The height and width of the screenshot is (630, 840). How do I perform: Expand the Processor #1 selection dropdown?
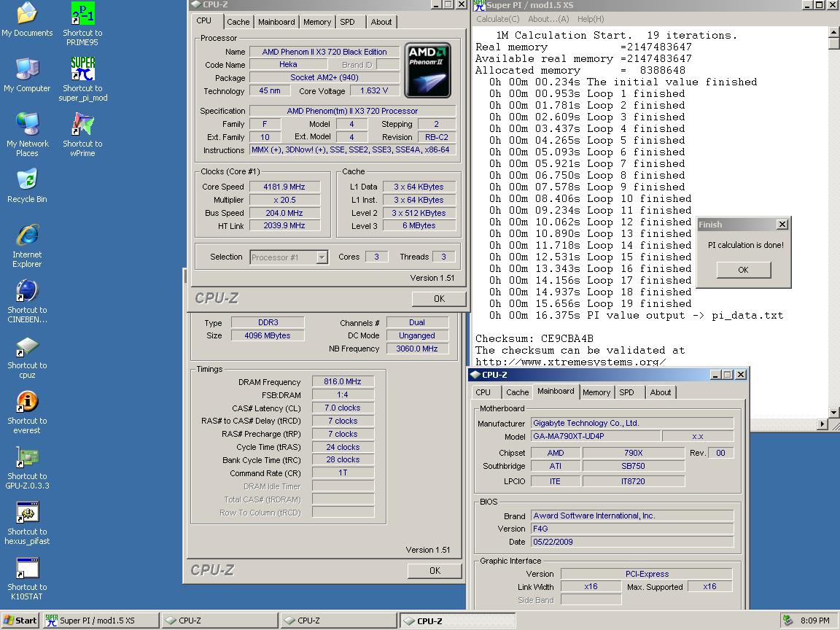322,257
